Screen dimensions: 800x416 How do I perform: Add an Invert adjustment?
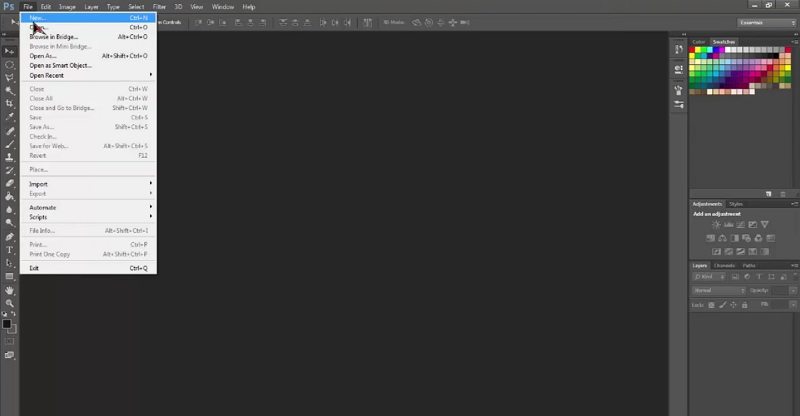point(716,251)
